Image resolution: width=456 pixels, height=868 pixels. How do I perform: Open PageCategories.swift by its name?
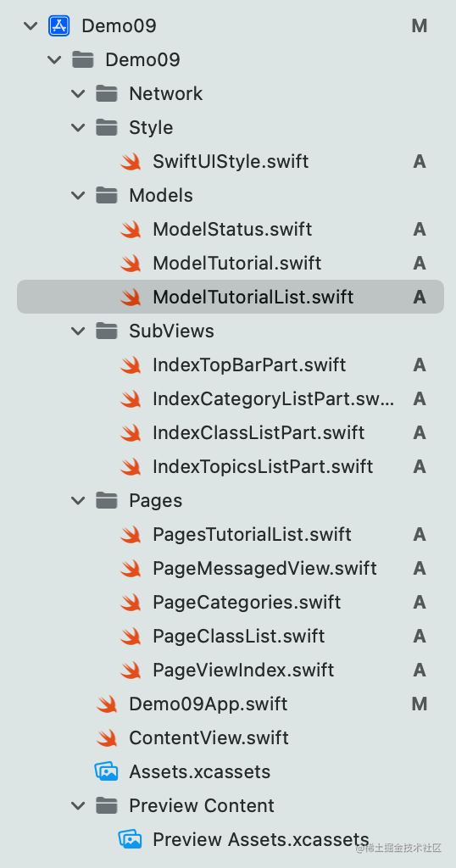247,603
